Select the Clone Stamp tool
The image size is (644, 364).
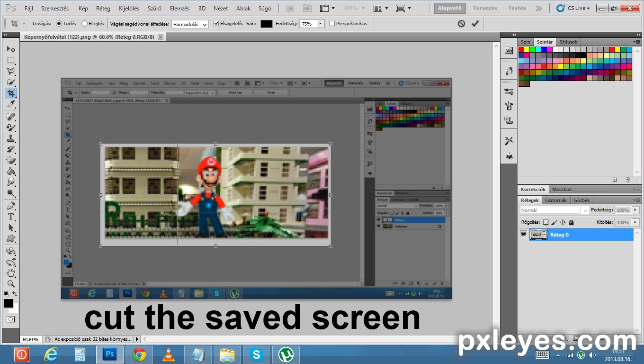point(10,138)
